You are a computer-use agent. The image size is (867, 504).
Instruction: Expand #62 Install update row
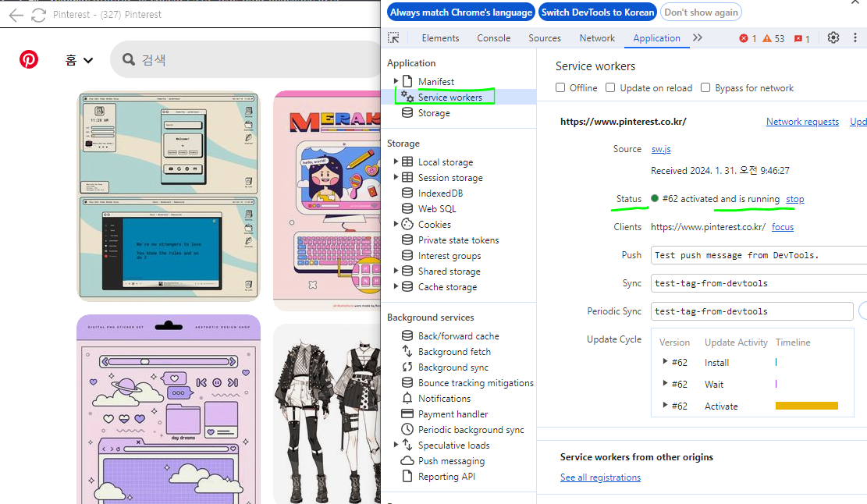coord(665,361)
